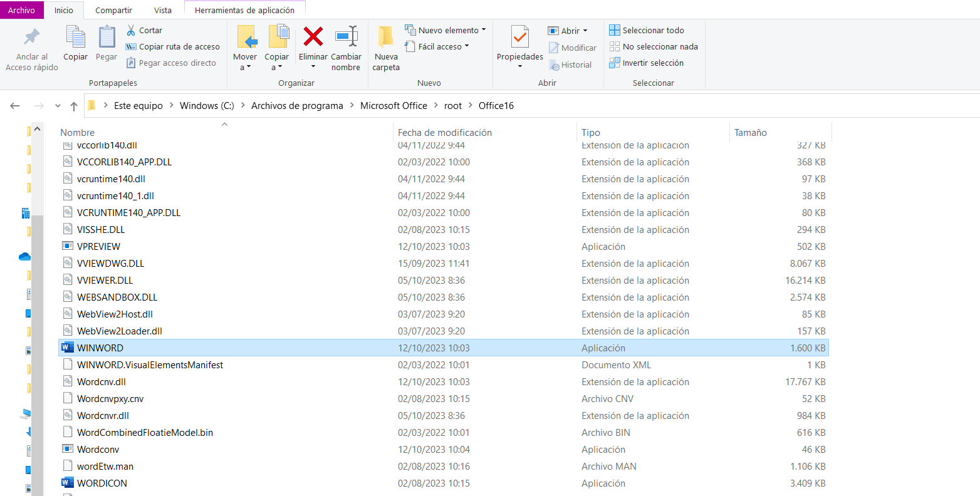This screenshot has height=496, width=980.
Task: Click the VISSHE.DLL file icon
Action: 68,229
